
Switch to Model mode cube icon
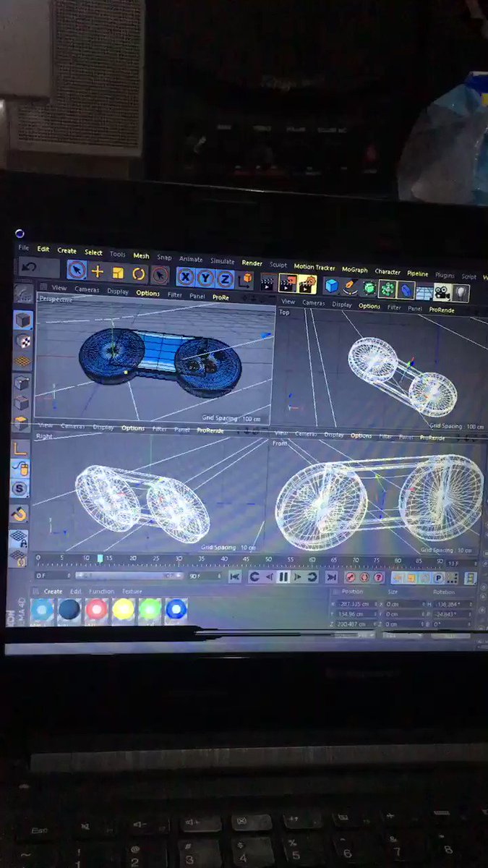[23, 320]
